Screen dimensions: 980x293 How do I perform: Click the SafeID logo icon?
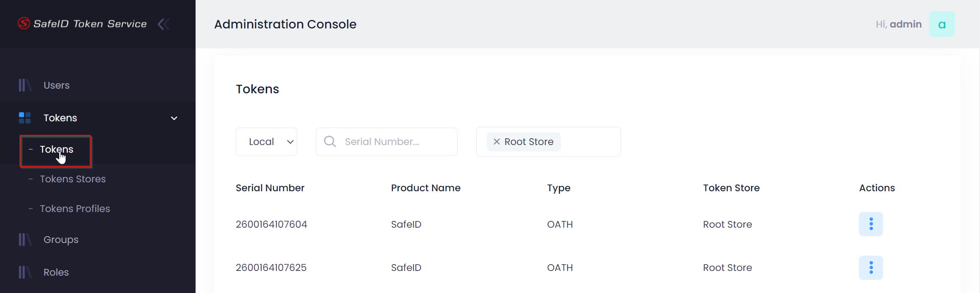click(x=24, y=23)
